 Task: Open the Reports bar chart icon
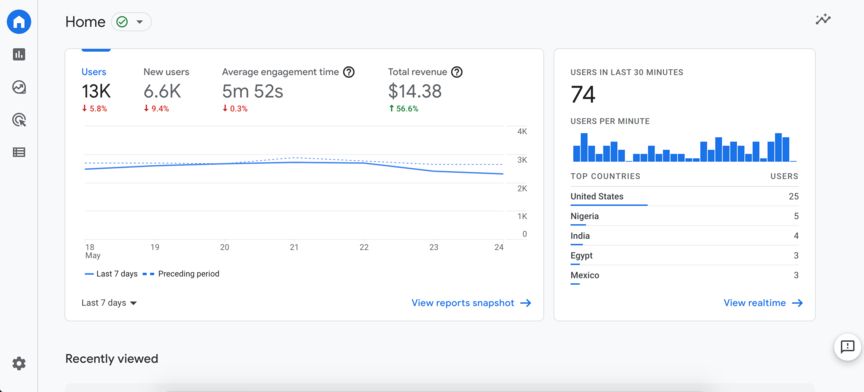click(19, 54)
